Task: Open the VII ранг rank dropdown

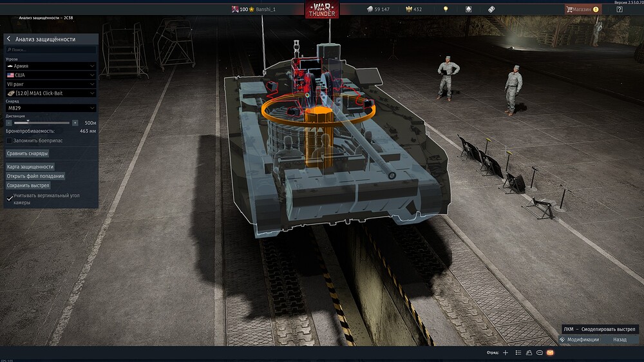Action: click(50, 84)
